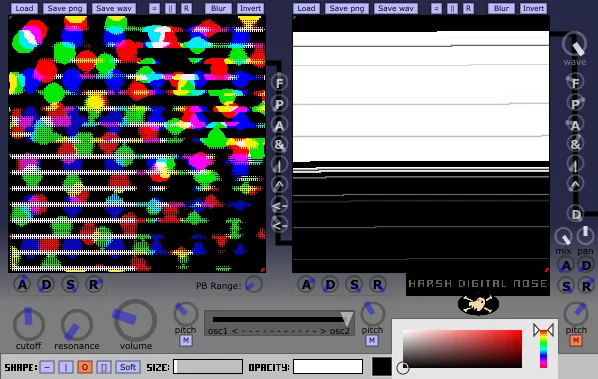
Task: Click the A knob under the black-and-white image
Action: [x=306, y=284]
